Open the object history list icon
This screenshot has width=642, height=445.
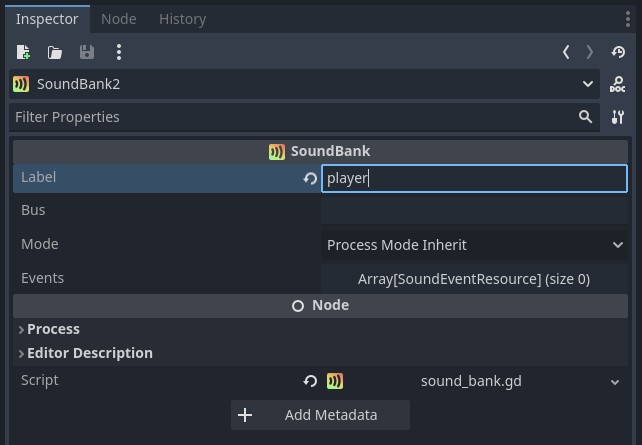click(x=618, y=52)
